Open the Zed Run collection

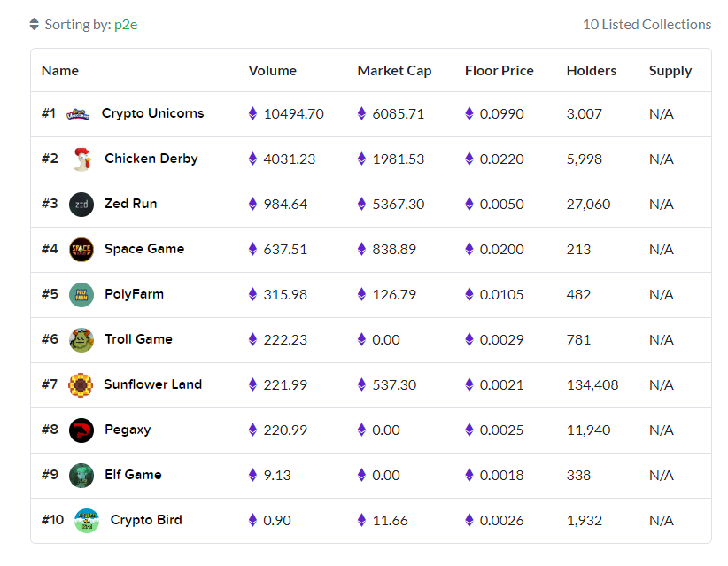click(x=130, y=204)
